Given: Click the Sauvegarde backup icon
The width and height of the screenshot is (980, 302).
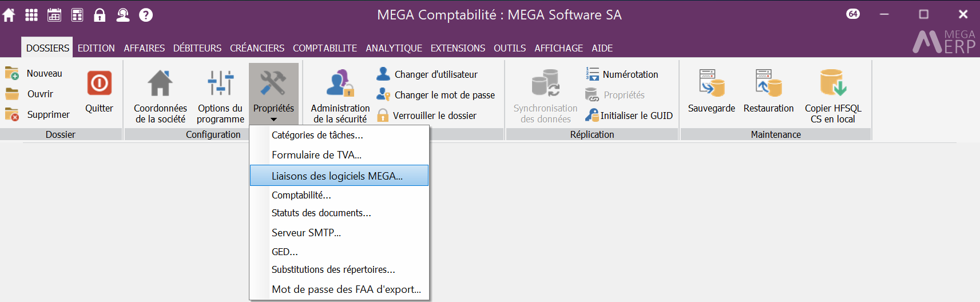Looking at the screenshot, I should pos(711,92).
